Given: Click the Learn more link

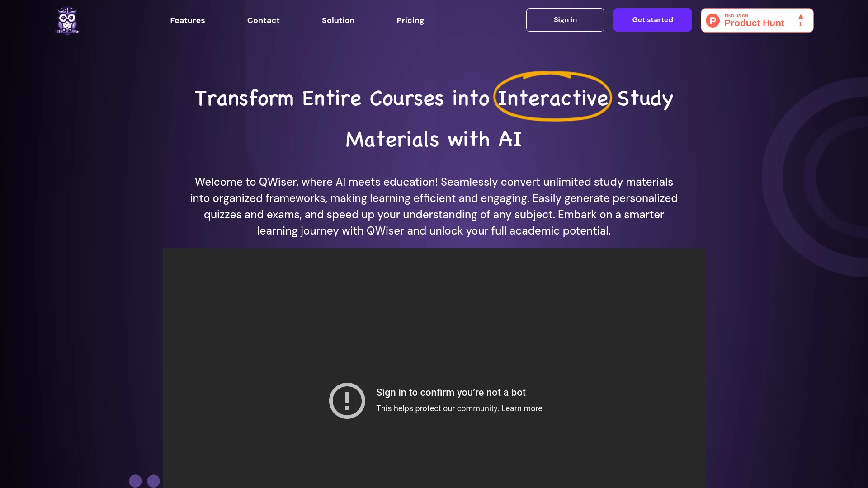Looking at the screenshot, I should [x=522, y=408].
